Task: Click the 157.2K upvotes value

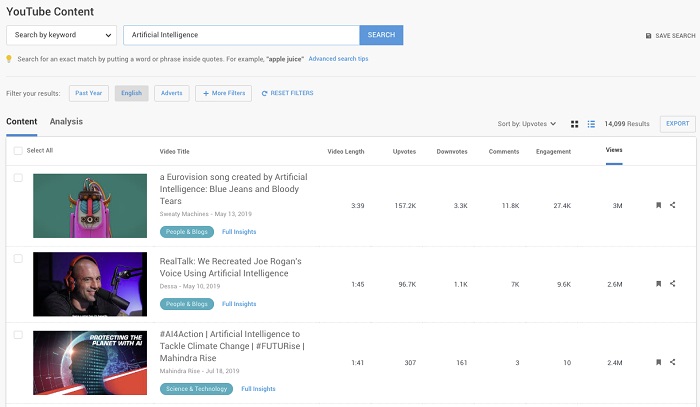Action: pyautogui.click(x=405, y=206)
